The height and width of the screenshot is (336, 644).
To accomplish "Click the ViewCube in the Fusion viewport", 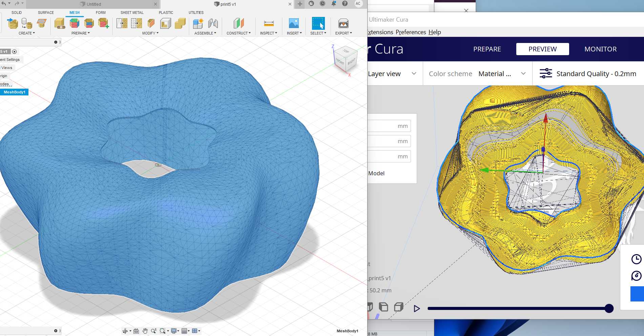I will (345, 59).
